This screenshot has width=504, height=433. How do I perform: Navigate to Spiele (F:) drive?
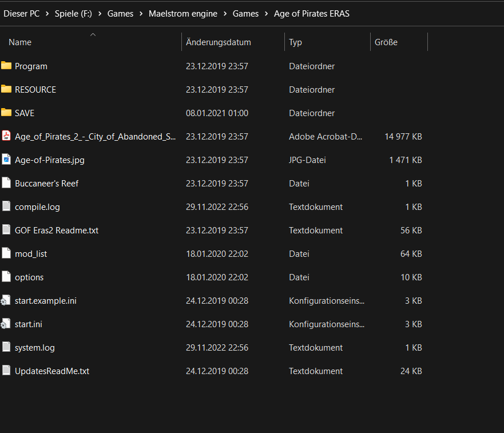pyautogui.click(x=73, y=14)
